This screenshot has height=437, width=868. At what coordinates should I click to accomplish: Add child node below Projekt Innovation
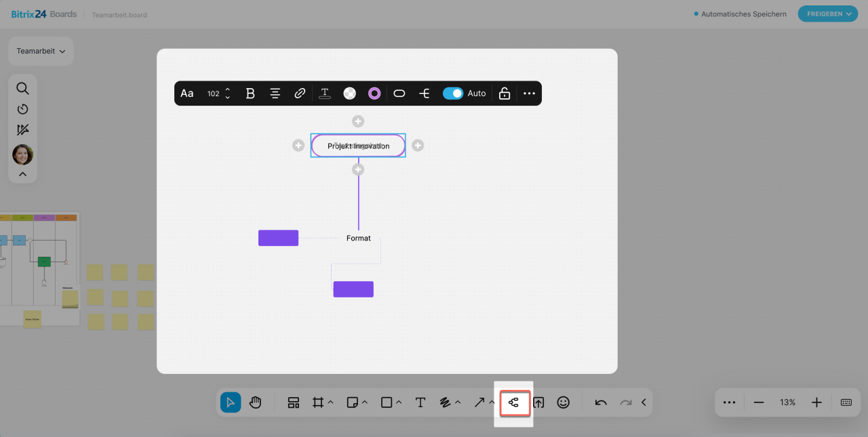tap(358, 169)
